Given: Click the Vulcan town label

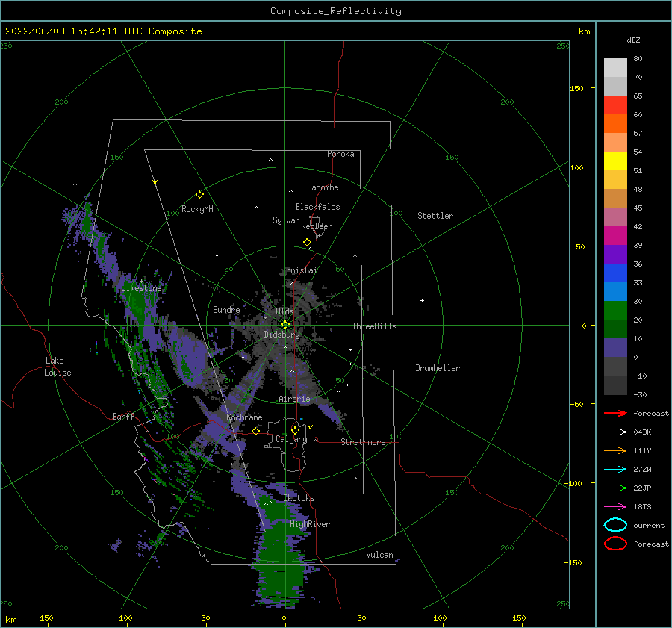Looking at the screenshot, I should pos(380,555).
